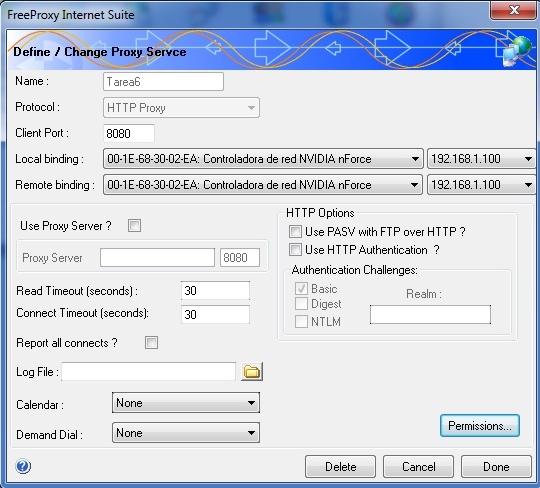Focus the Client Port field
The image size is (540, 488).
[129, 133]
